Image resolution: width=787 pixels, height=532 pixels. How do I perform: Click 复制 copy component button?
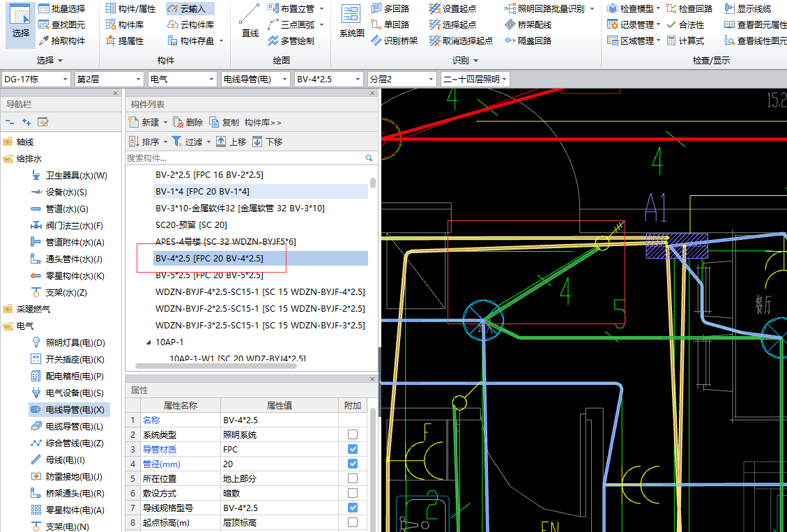224,123
